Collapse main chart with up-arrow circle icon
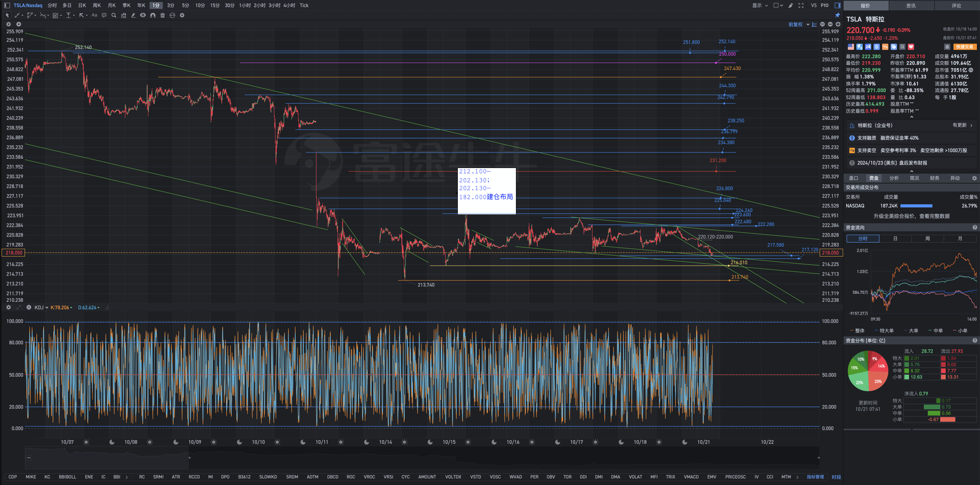Viewport: 980px width, 485px height. pos(18,24)
